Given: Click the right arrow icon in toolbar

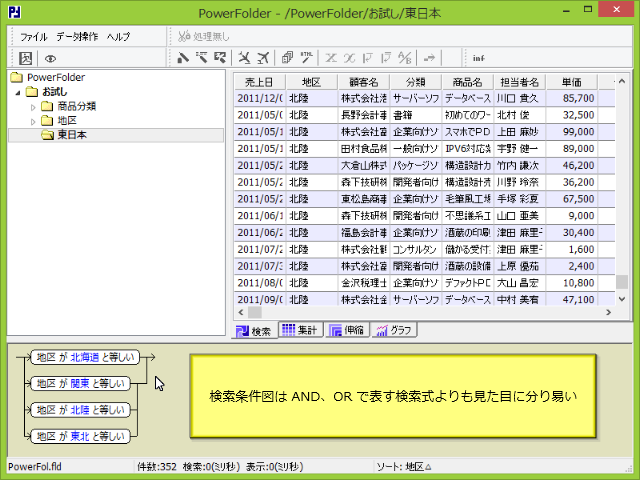Looking at the screenshot, I should click(x=429, y=58).
